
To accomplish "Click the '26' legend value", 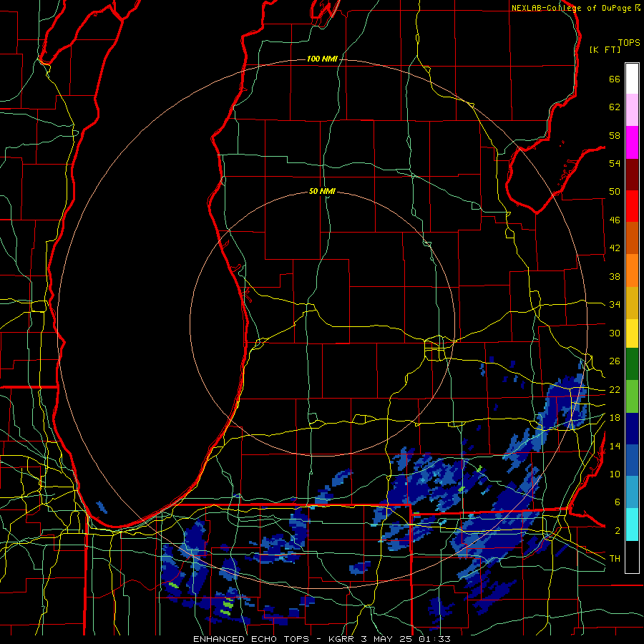I will point(615,361).
